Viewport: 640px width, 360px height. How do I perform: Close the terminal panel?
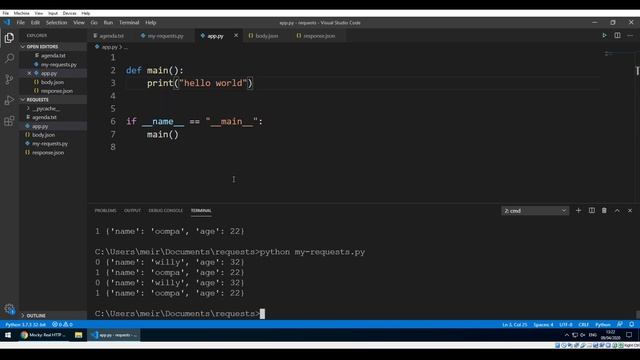630,211
